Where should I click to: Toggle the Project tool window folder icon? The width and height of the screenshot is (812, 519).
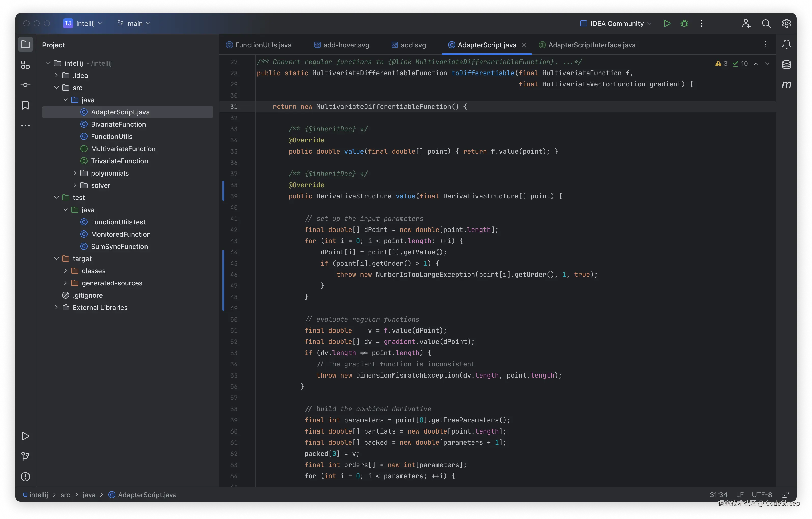pos(25,44)
